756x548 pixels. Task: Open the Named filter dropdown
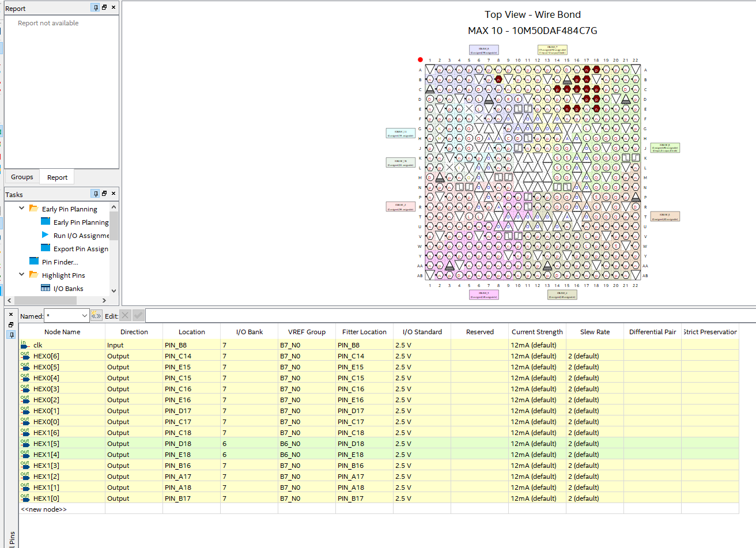85,316
